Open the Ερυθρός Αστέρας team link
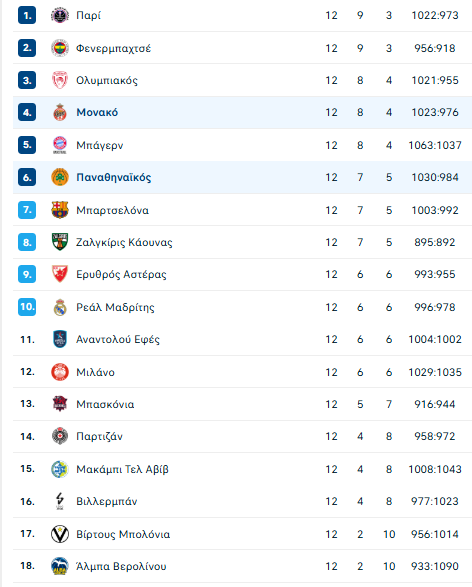 coord(121,275)
